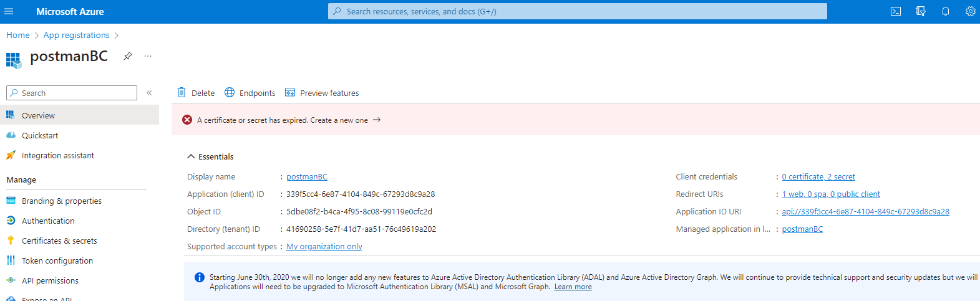This screenshot has width=980, height=301.
Task: Open the Azure portal hamburger menu
Action: coord(9,11)
